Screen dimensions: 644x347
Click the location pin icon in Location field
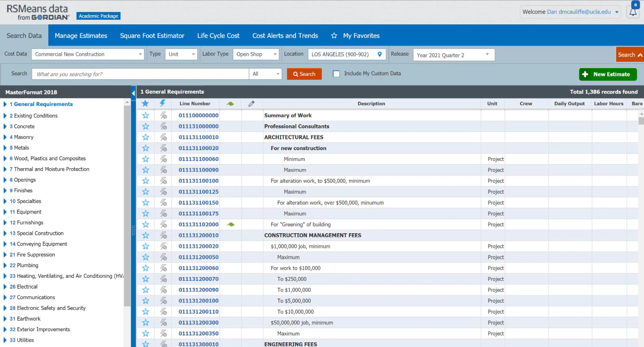coord(379,54)
